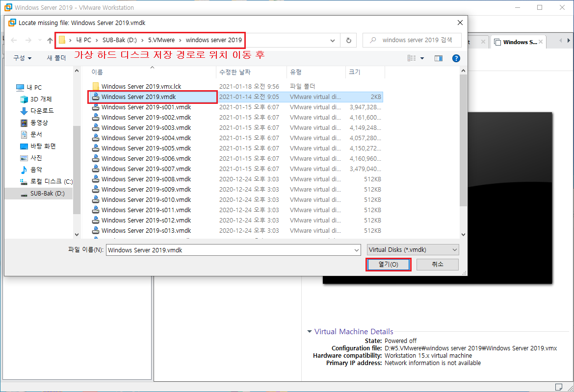
Task: Click the windows server 2019 search box
Action: [x=412, y=40]
